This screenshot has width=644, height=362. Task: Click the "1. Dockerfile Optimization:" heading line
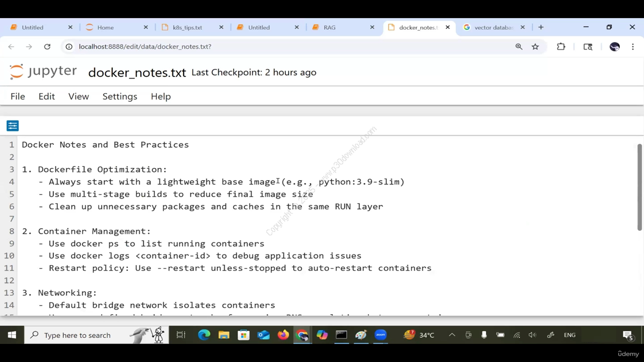pos(94,169)
